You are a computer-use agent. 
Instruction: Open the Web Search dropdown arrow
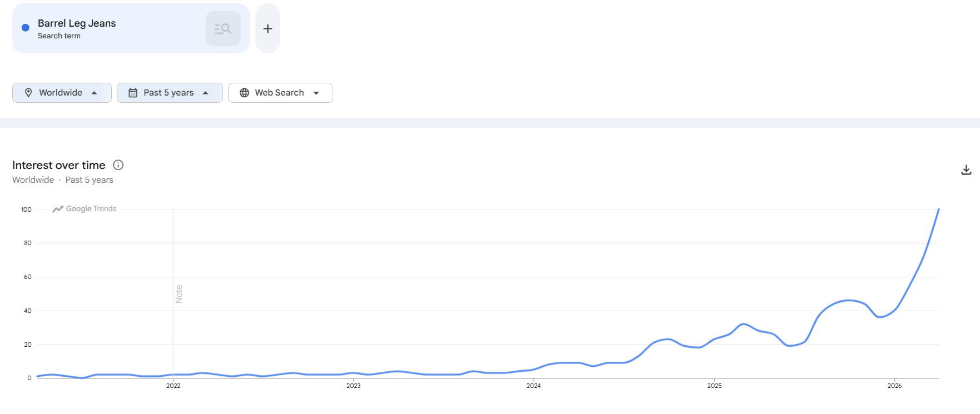click(316, 93)
